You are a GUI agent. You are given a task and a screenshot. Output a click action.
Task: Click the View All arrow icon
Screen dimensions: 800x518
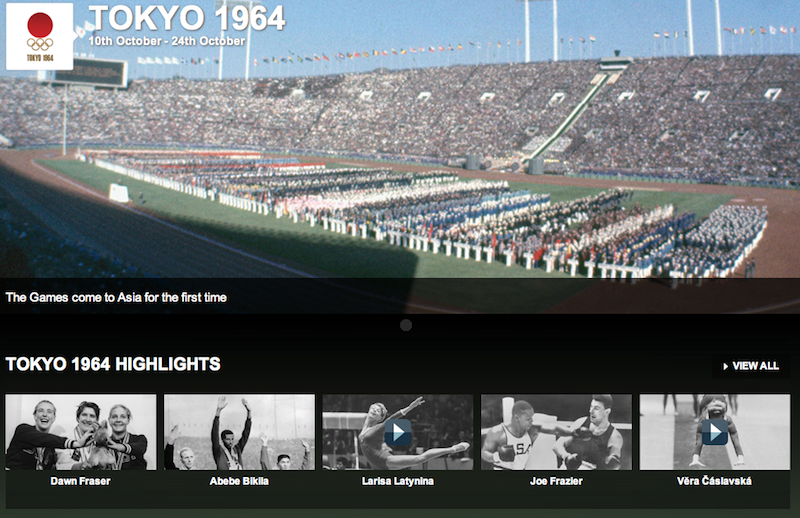click(726, 366)
